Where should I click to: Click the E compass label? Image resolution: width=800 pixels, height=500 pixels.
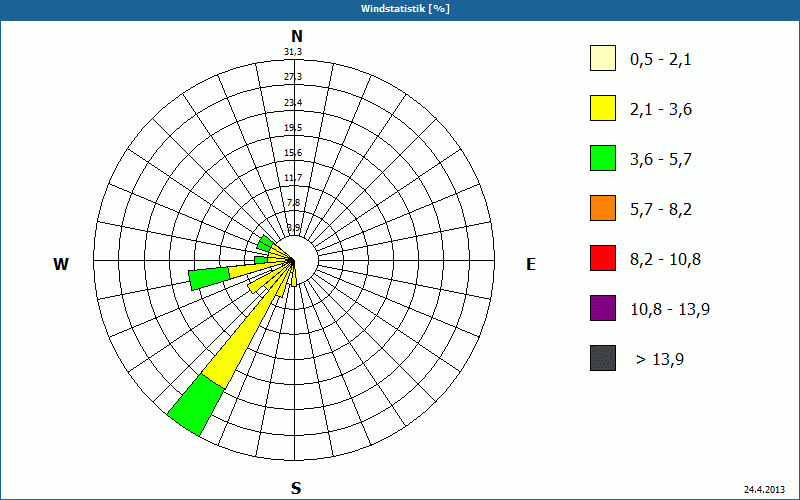pos(531,264)
